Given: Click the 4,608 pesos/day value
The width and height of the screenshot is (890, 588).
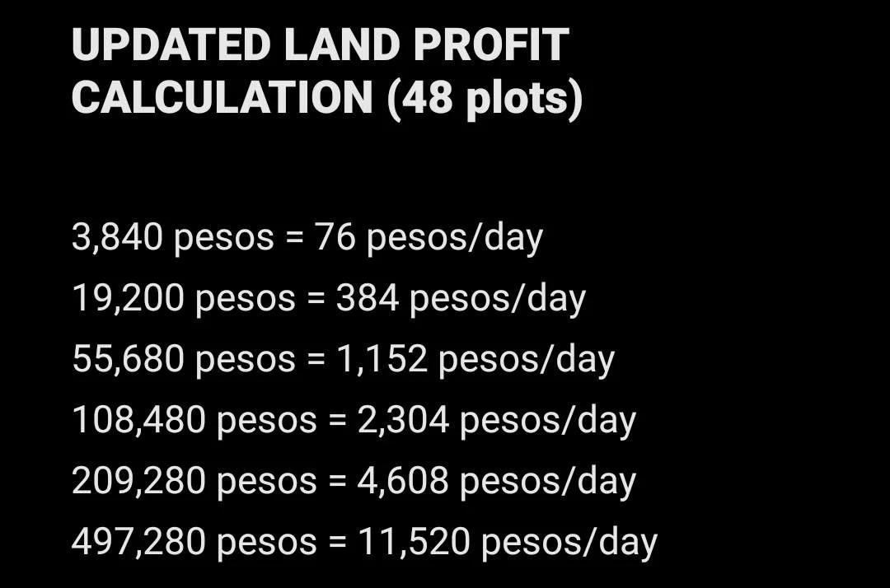Looking at the screenshot, I should coord(497,481).
